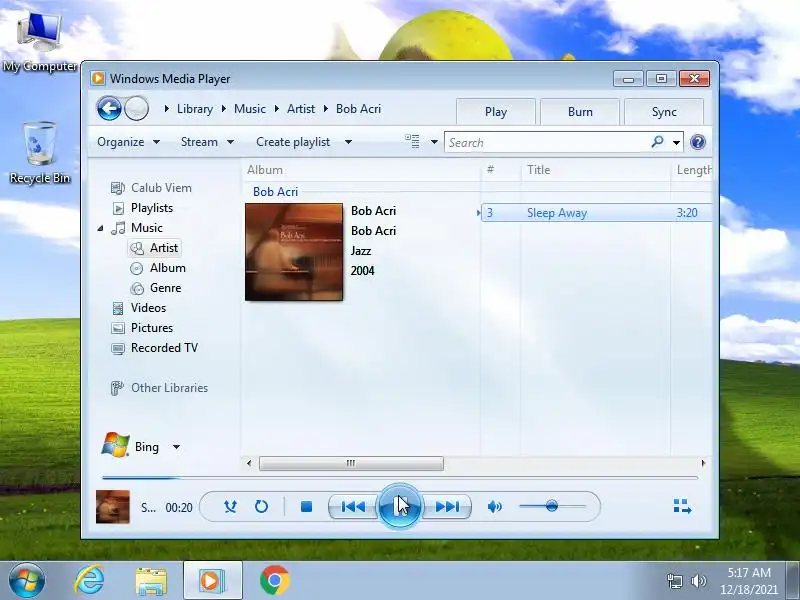Click the now playing album thumbnail

click(113, 507)
